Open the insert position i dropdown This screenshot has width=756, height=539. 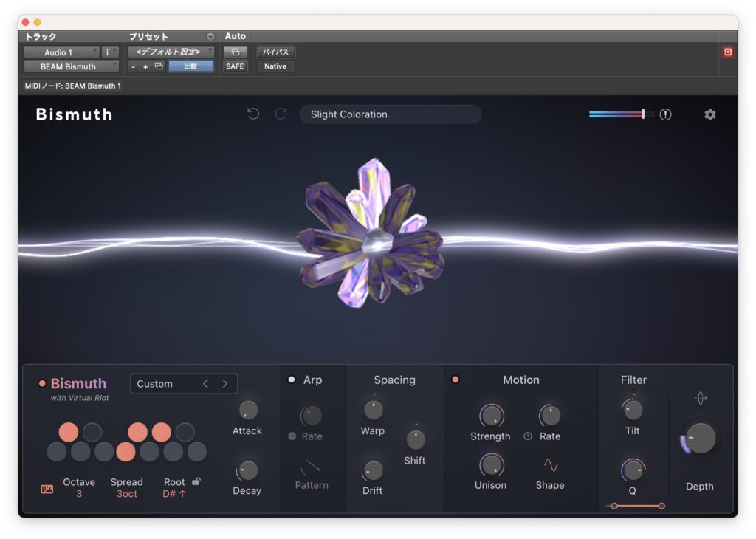click(x=111, y=52)
